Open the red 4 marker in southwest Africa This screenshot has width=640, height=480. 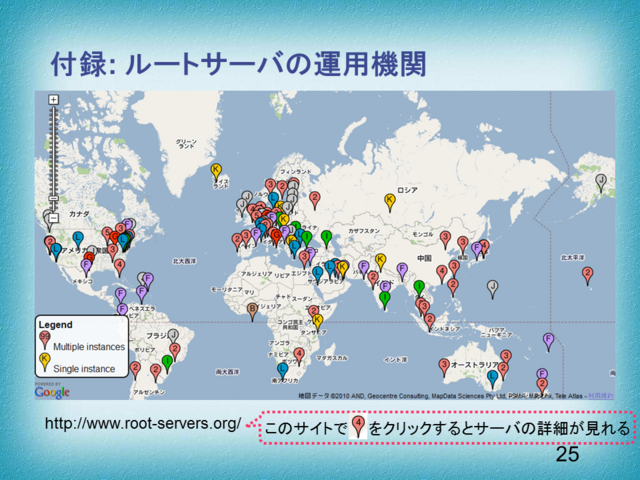point(298,354)
